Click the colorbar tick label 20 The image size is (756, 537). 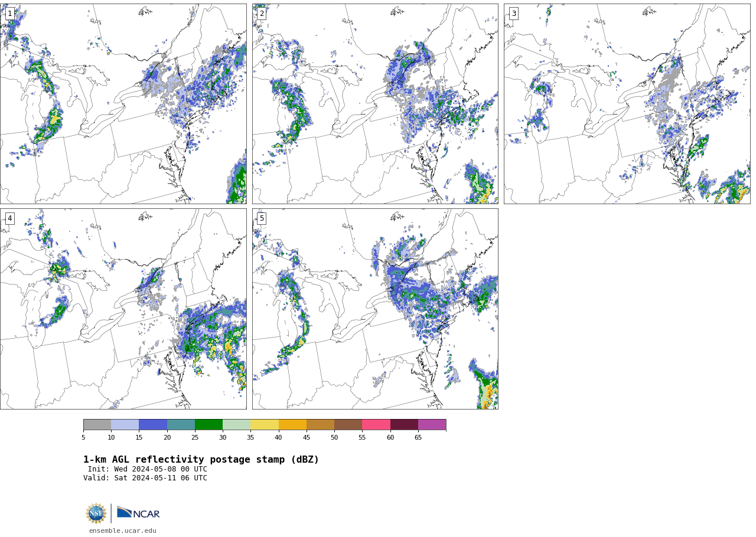click(x=167, y=437)
